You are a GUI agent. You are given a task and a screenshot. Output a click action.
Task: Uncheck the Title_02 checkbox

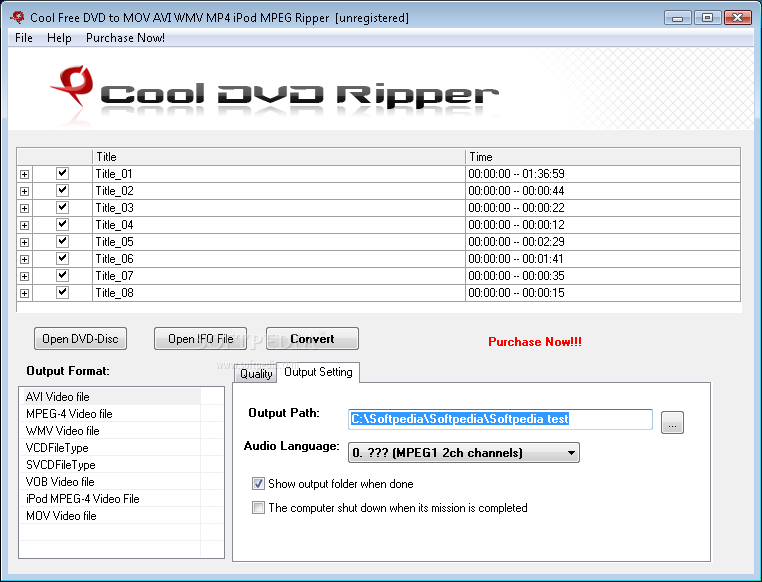[62, 190]
